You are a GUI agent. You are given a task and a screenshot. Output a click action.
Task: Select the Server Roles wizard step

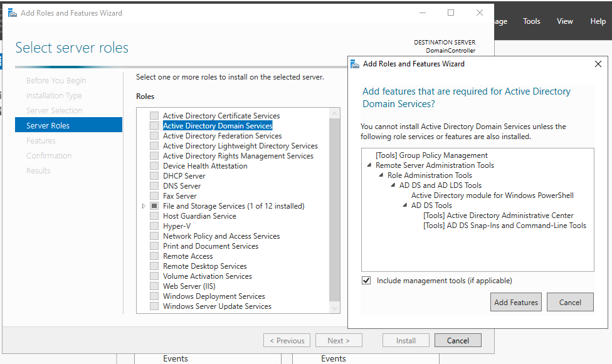click(68, 125)
